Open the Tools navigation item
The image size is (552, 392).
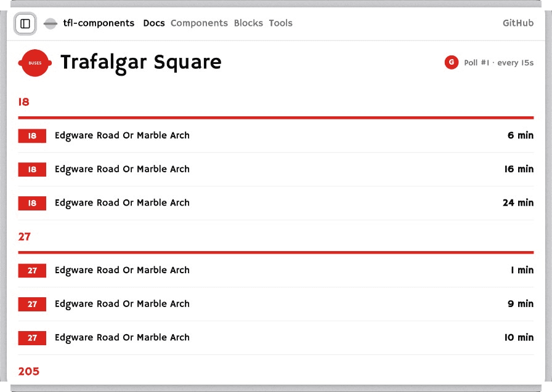tap(280, 23)
